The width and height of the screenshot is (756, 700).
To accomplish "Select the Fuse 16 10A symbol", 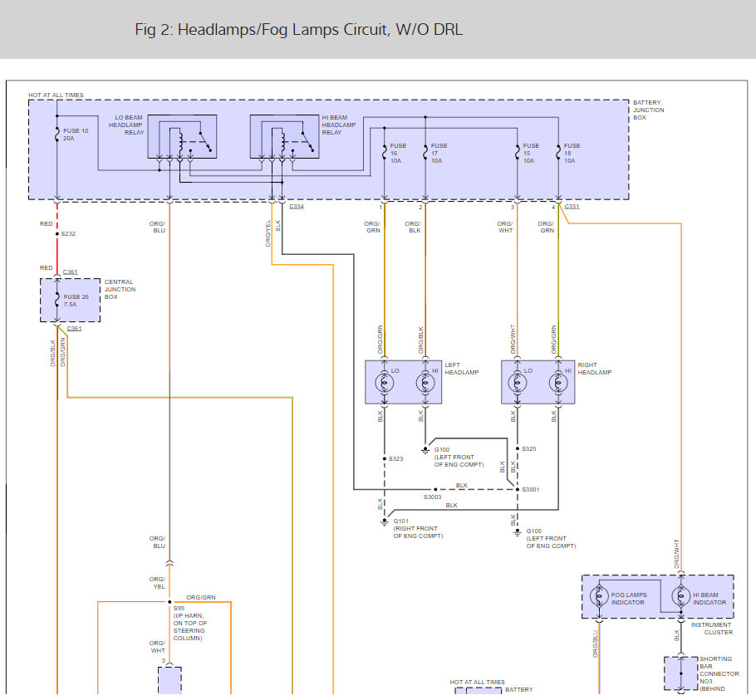I will [385, 153].
